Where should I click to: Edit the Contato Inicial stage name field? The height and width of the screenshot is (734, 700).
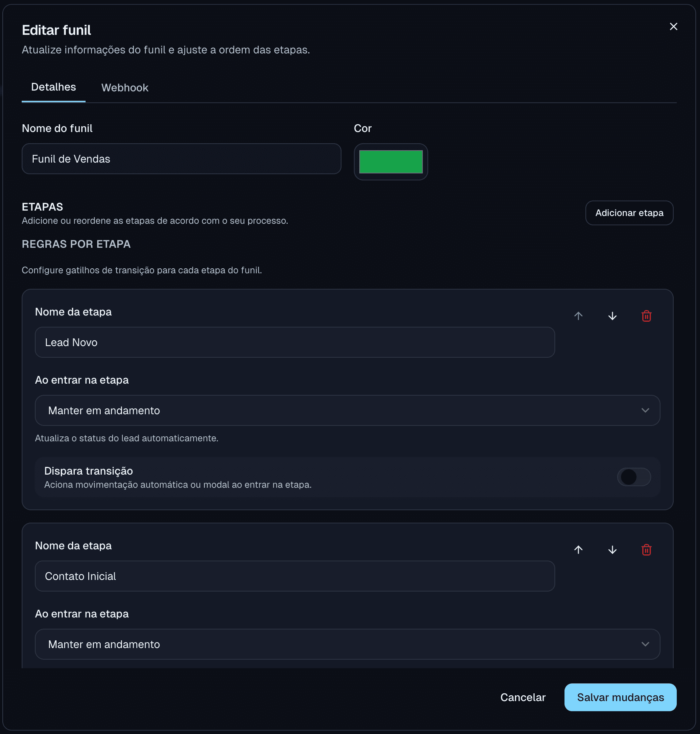[295, 576]
